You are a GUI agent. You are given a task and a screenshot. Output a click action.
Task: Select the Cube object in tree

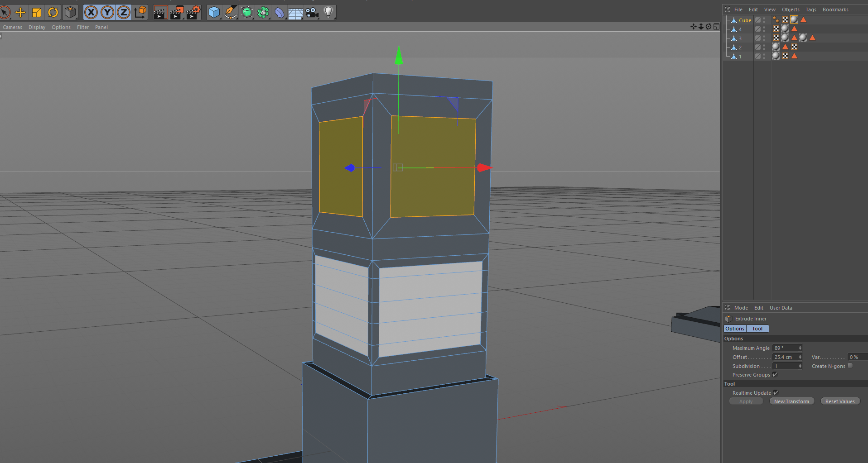pyautogui.click(x=745, y=20)
